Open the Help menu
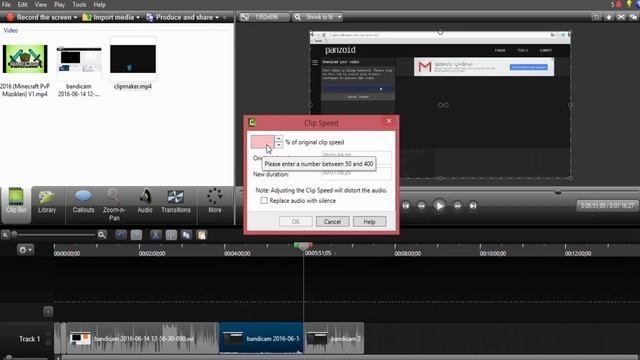 (99, 4)
